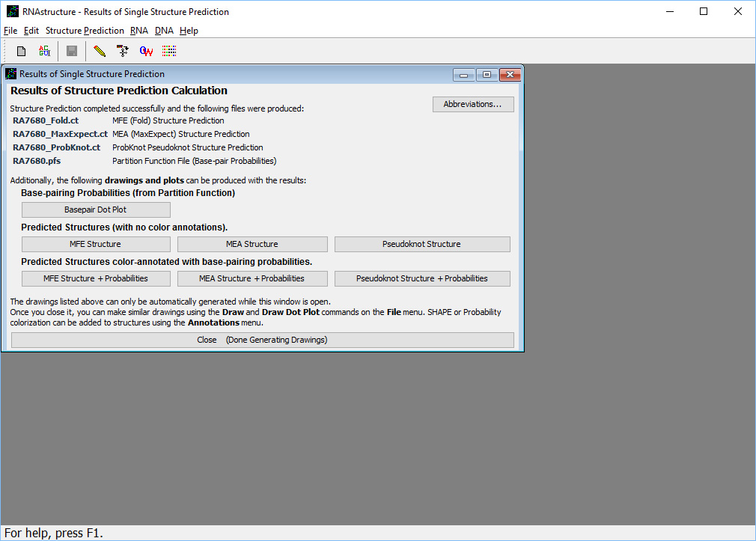This screenshot has width=756, height=541.
Task: Click 'MEA (MaxExpect) Structure Prediction' description
Action: click(x=181, y=134)
